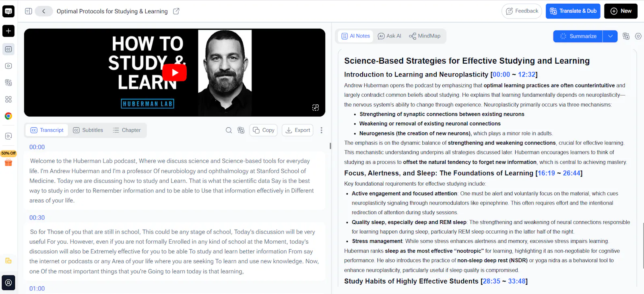Click the transcript panel scrollbar handle

click(330, 146)
